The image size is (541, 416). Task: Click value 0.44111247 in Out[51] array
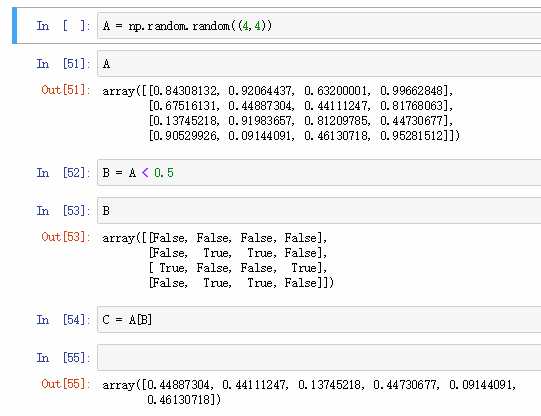tap(336, 106)
